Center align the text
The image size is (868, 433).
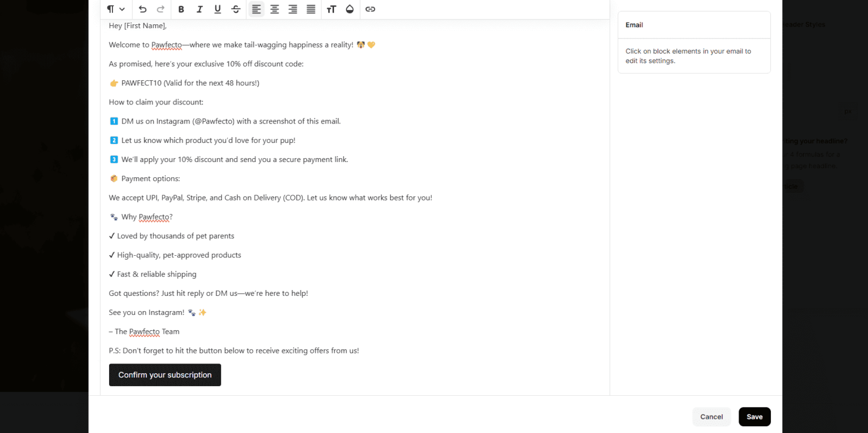pyautogui.click(x=275, y=9)
